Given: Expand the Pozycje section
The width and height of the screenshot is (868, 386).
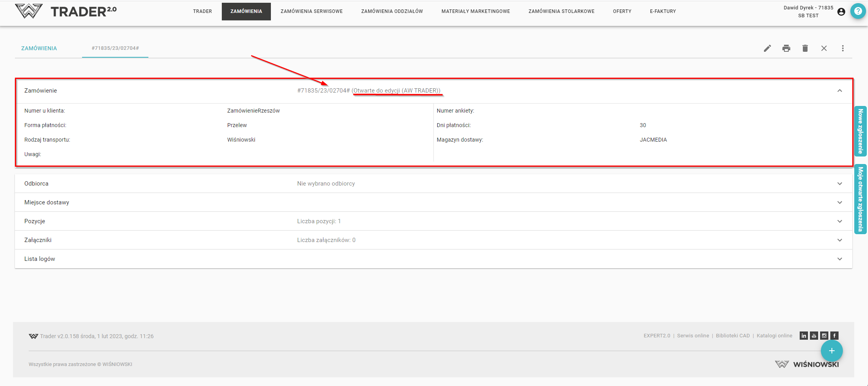Looking at the screenshot, I should [839, 221].
